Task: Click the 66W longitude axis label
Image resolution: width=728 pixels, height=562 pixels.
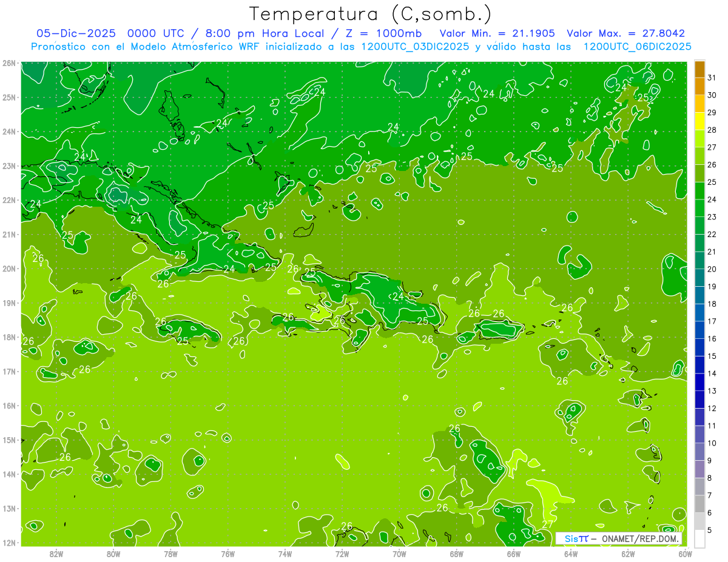Action: pos(514,554)
